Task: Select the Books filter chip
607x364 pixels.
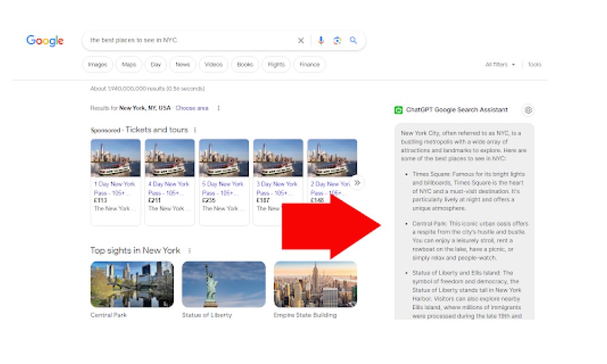Action: coord(245,64)
